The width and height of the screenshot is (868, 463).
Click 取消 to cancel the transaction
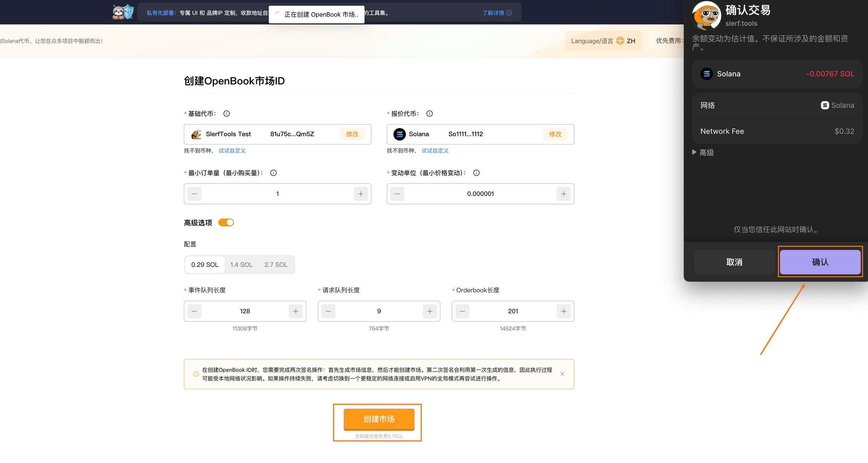(734, 262)
